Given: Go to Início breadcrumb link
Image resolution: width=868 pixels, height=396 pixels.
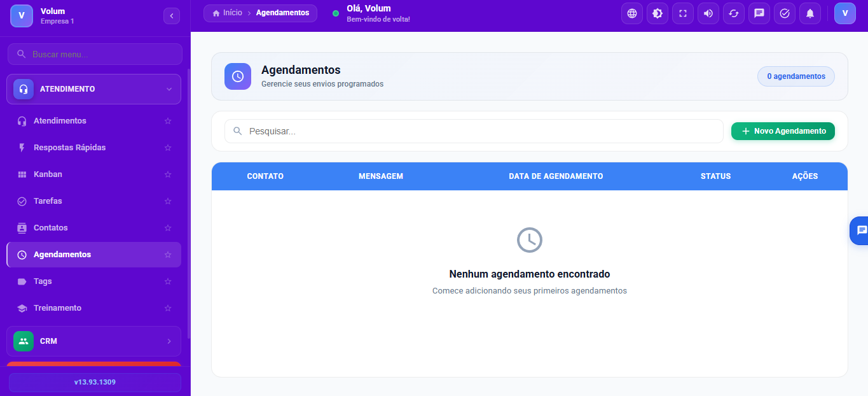Looking at the screenshot, I should 228,13.
